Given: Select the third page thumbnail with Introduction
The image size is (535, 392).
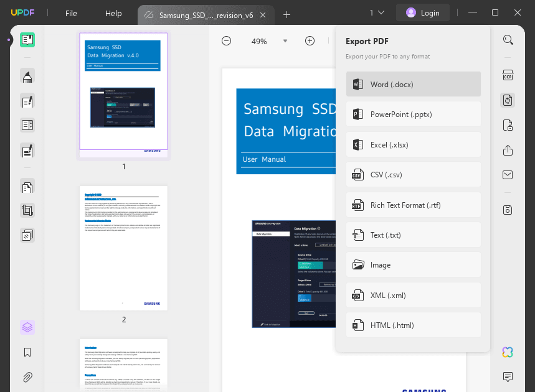Looking at the screenshot, I should pyautogui.click(x=123, y=365).
